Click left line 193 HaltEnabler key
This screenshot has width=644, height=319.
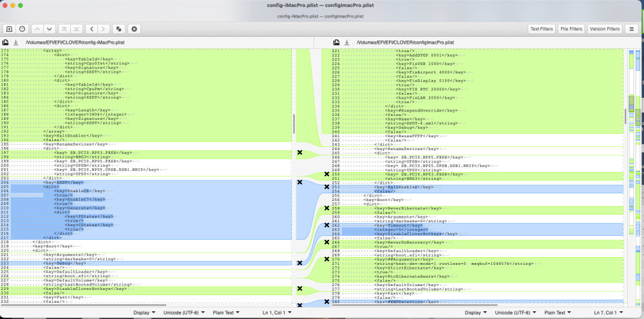click(x=73, y=136)
